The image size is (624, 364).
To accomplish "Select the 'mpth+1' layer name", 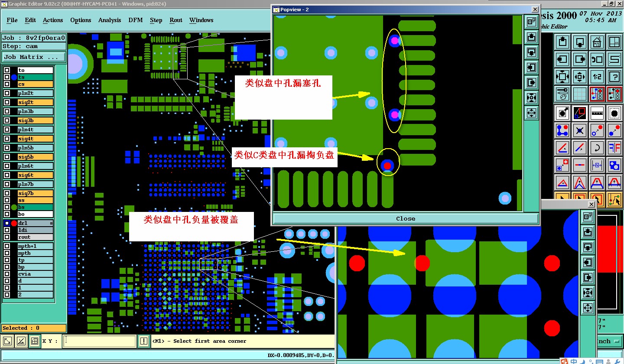I will pos(35,246).
